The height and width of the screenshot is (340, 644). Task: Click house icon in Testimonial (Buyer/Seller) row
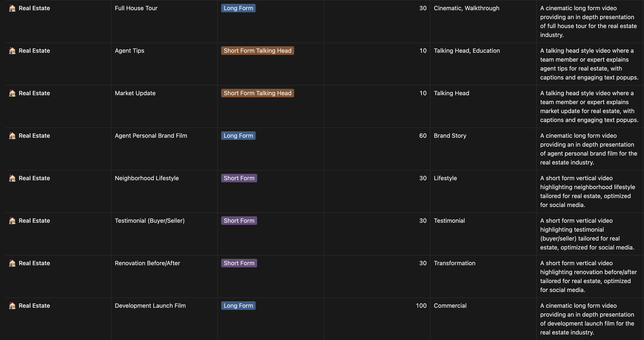12,221
